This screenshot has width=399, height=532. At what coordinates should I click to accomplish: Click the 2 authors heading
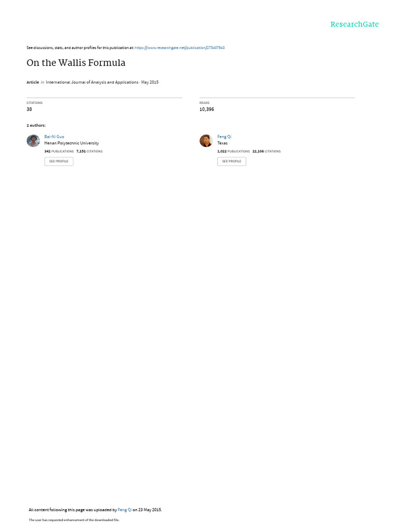tap(36, 126)
